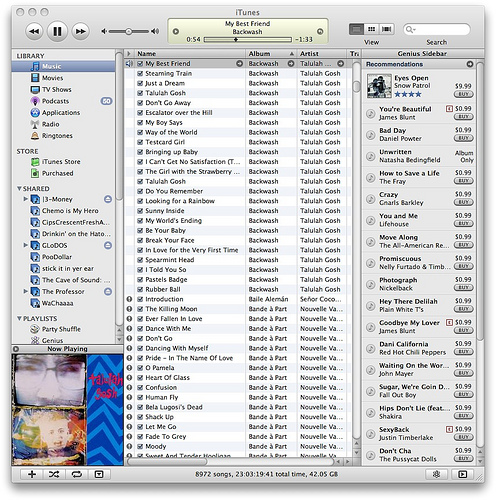
Task: Sort by the Artist column header
Action: tap(322, 54)
